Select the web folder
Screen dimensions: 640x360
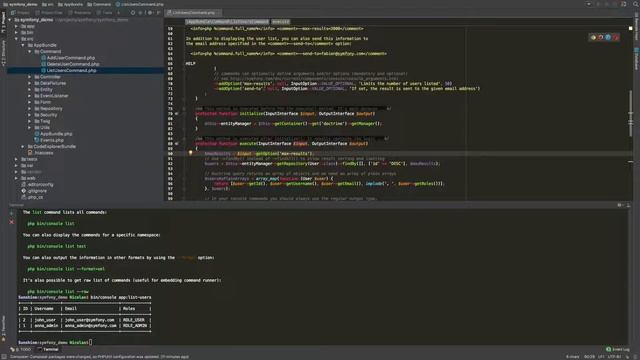(x=28, y=178)
